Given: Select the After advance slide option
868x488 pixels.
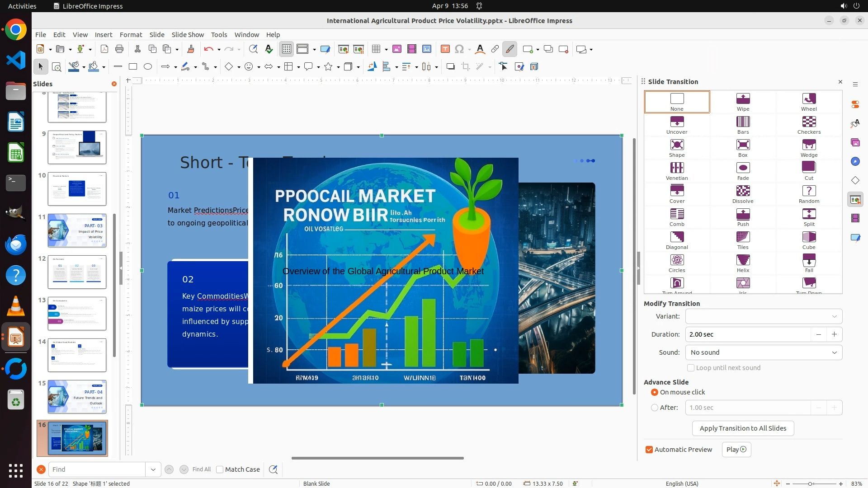Looking at the screenshot, I should click(x=655, y=408).
